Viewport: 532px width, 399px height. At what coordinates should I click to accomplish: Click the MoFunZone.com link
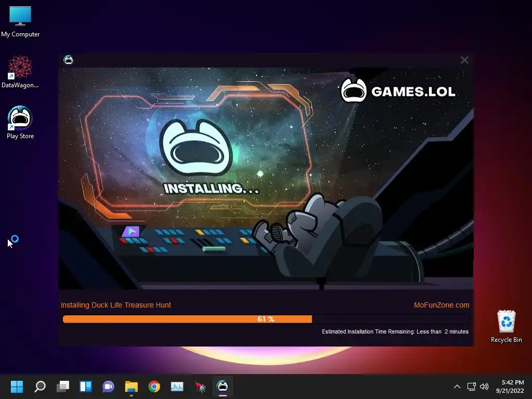click(442, 305)
